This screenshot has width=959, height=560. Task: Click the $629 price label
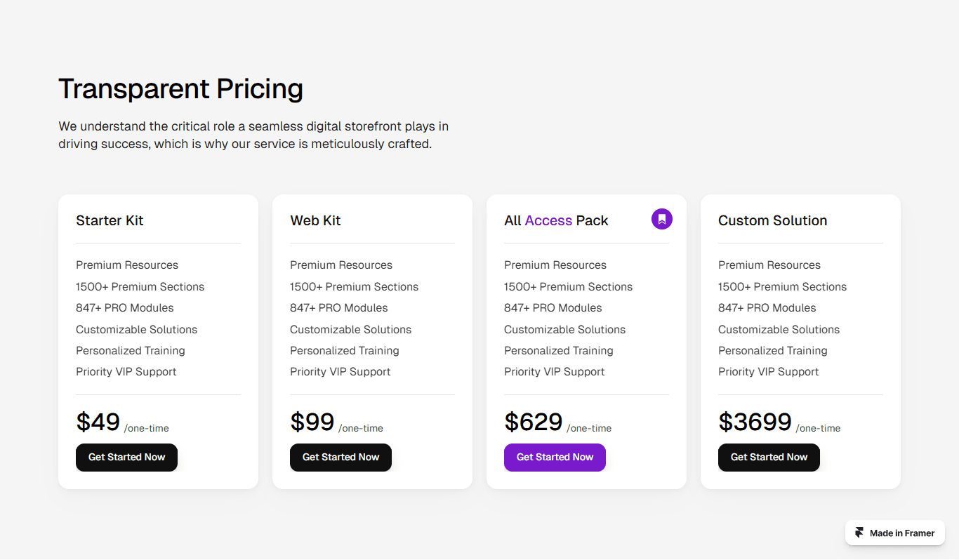click(x=534, y=422)
